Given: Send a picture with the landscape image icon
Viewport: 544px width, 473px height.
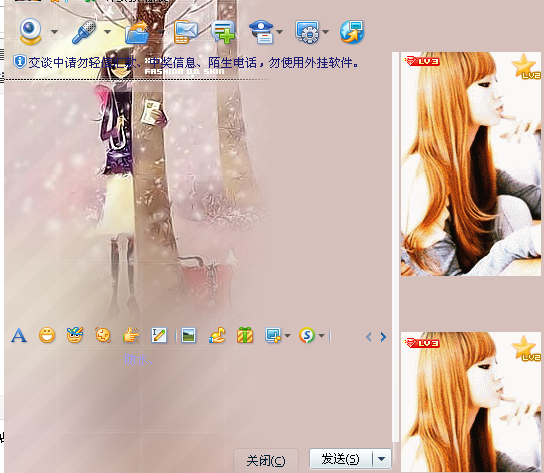Looking at the screenshot, I should click(x=188, y=336).
